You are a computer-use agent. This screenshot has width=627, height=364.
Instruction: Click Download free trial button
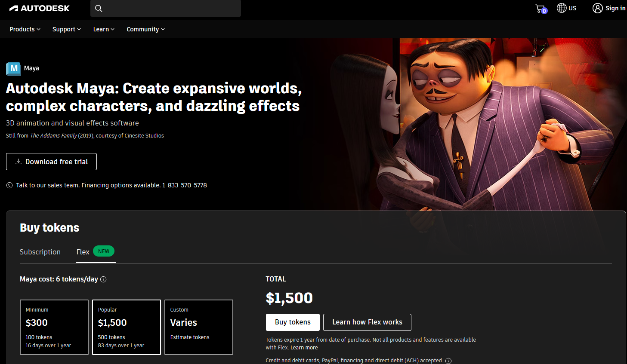coord(51,162)
